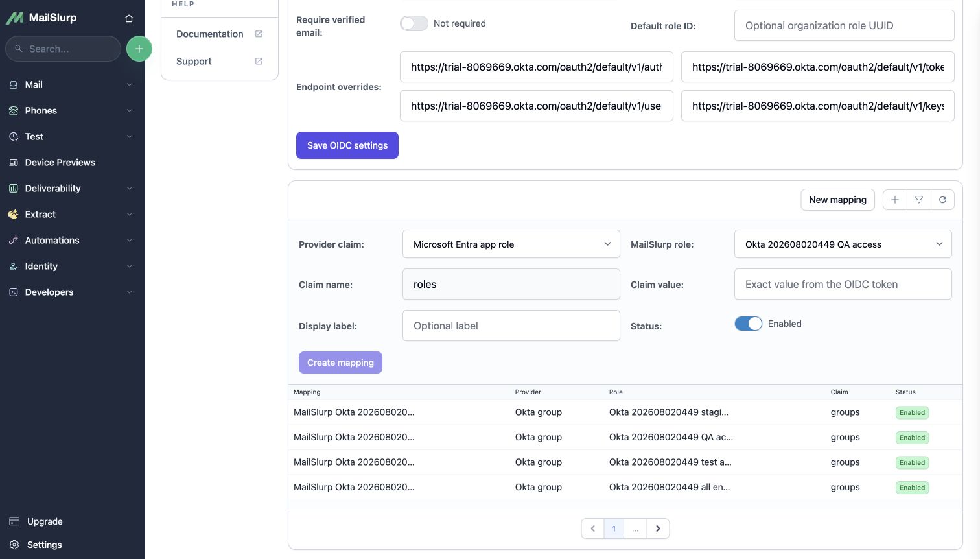Click the green plus create button
Viewport: 980px width, 559px height.
(x=139, y=49)
